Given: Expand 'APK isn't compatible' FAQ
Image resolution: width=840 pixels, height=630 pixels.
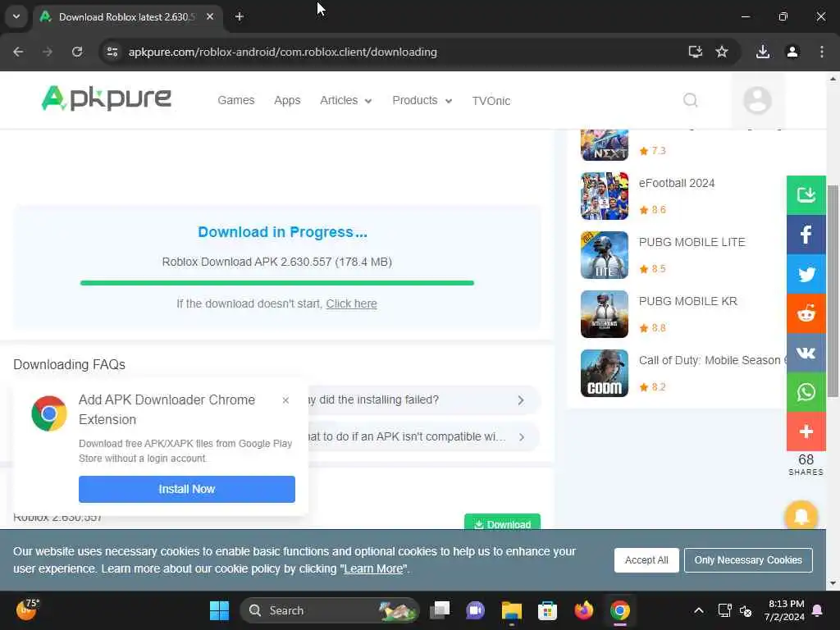Looking at the screenshot, I should 423,436.
